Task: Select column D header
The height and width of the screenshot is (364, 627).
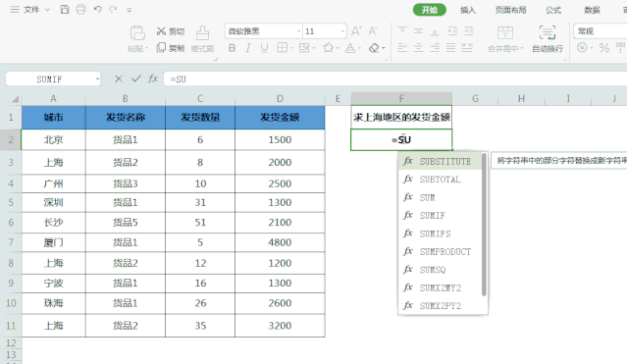Action: (x=280, y=98)
